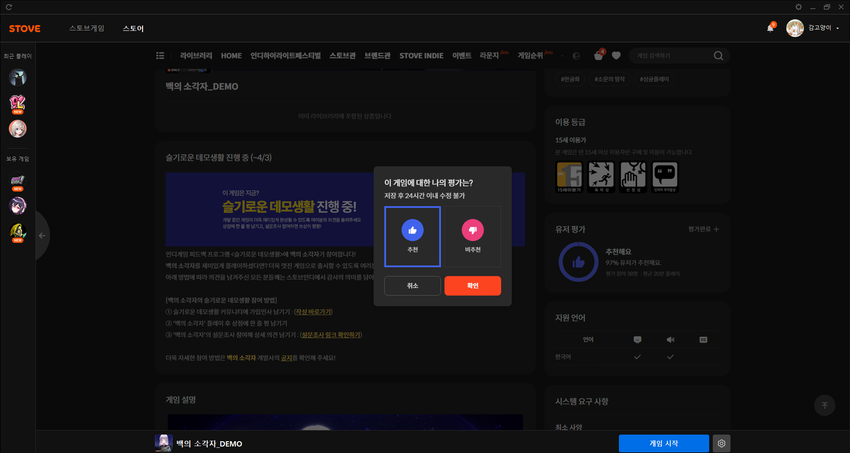Click the #한글화 tag
The width and height of the screenshot is (850, 453).
[570, 79]
